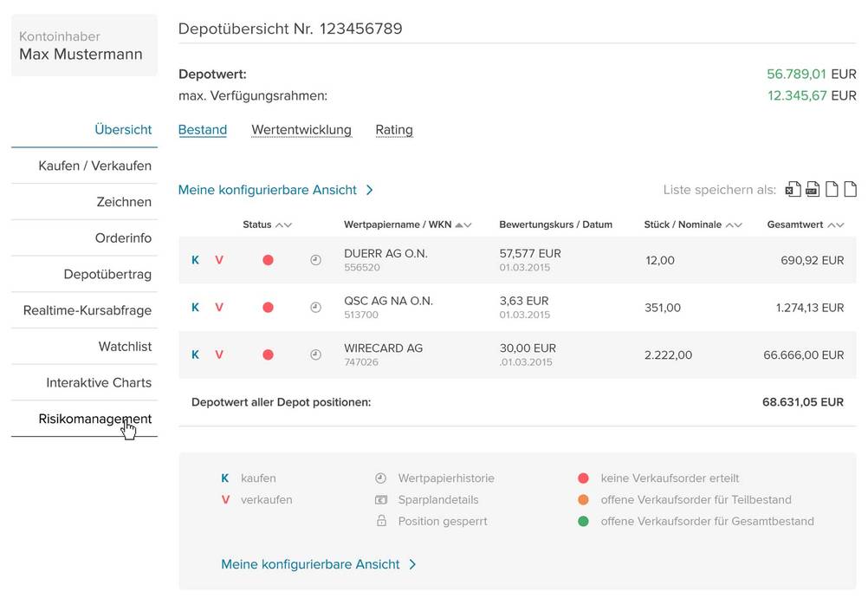Click the sum 68.631,05 EUR
The width and height of the screenshot is (868, 605).
[x=803, y=402]
